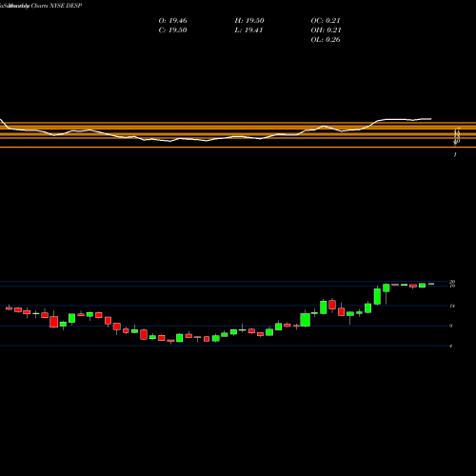
Task: Click the end of the white indicator line
Action: 431,119
